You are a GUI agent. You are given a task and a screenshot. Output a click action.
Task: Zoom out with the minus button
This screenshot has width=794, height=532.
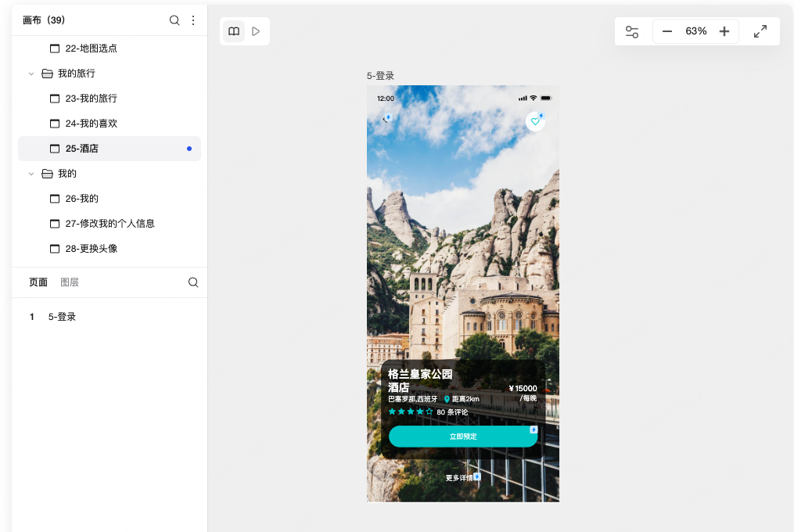(x=667, y=31)
